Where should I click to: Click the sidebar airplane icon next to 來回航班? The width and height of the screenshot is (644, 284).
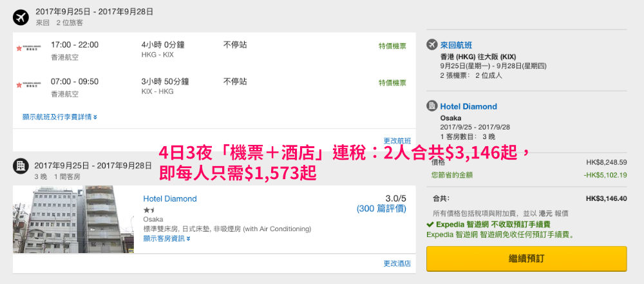pos(431,45)
